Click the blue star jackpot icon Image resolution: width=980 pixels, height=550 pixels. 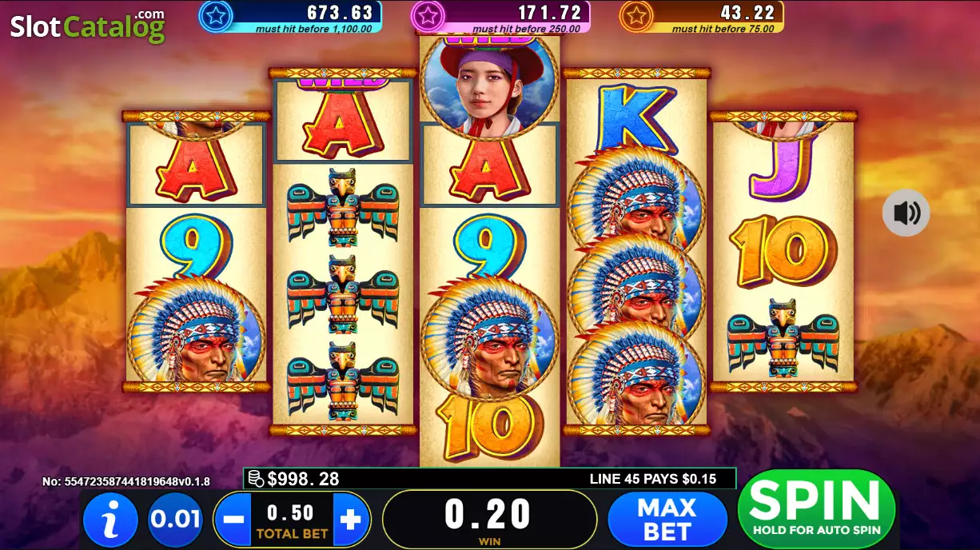(215, 16)
